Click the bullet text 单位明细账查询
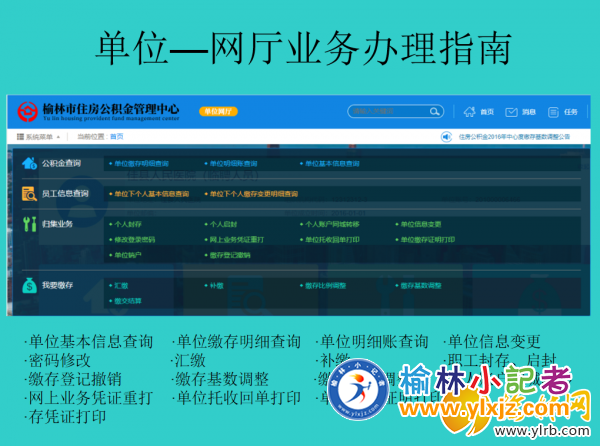The image size is (600, 446). [374, 342]
